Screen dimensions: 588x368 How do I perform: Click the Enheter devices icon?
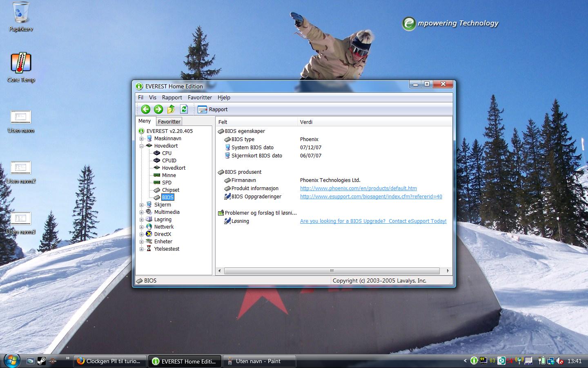coord(149,241)
